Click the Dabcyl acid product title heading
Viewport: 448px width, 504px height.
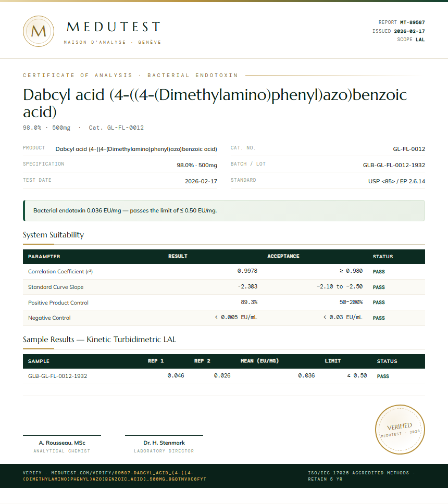(x=215, y=103)
